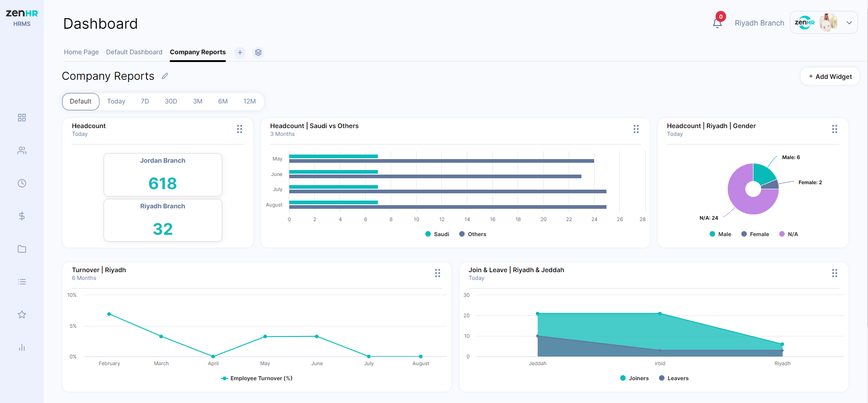Click the 'Female: 2' pie label
Image resolution: width=868 pixels, height=403 pixels.
pyautogui.click(x=810, y=182)
